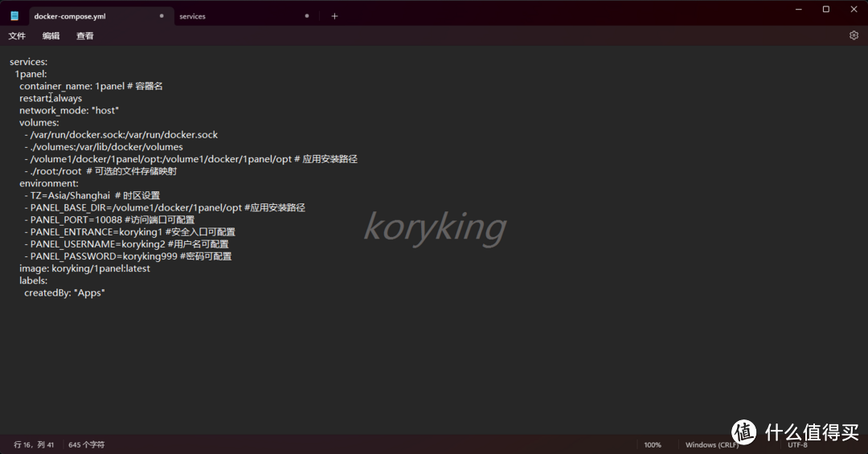
Task: Click the /var/run/docker.sock volume line
Action: pos(121,135)
